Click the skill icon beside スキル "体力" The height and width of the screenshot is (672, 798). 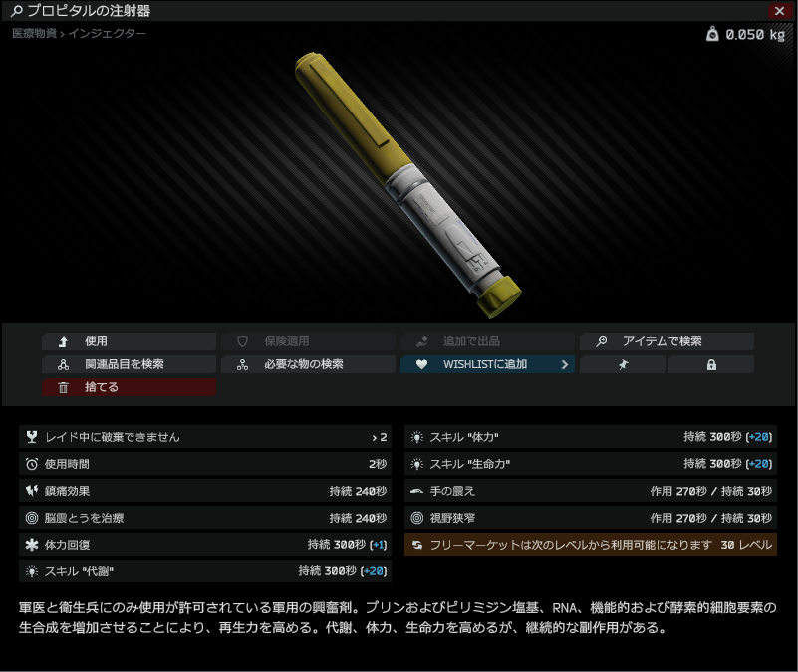(416, 437)
